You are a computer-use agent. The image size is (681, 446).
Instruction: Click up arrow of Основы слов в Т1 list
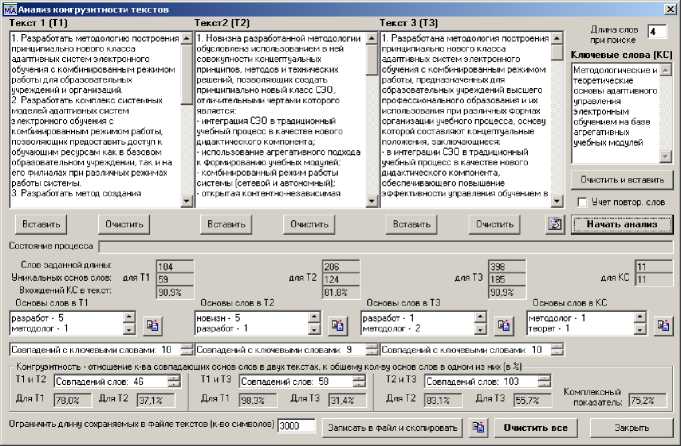[x=129, y=317]
